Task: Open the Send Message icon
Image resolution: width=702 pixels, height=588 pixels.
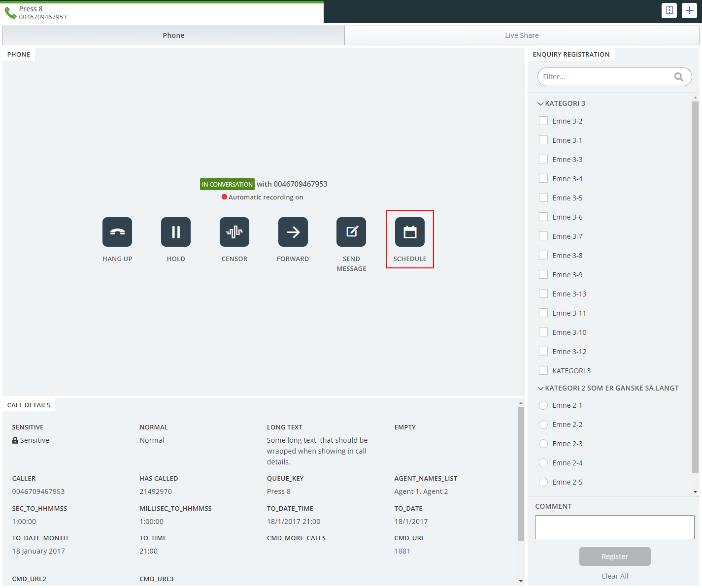Action: (x=351, y=232)
